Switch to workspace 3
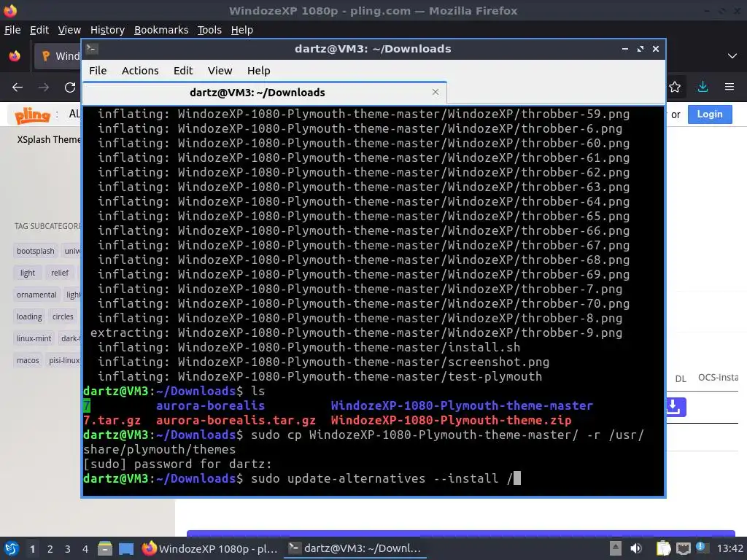 point(68,549)
